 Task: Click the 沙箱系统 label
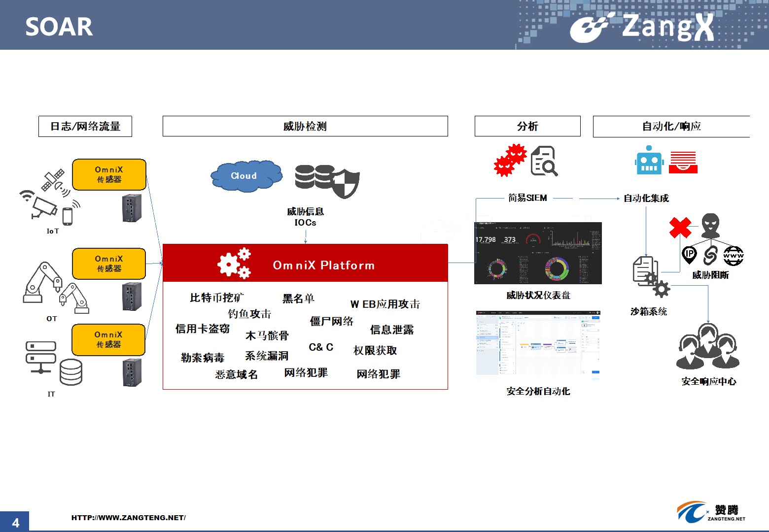click(649, 311)
